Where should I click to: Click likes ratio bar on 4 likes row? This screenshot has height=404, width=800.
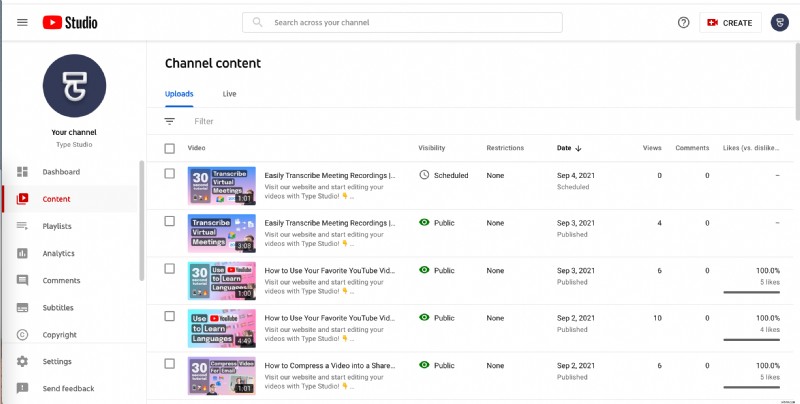click(x=751, y=340)
